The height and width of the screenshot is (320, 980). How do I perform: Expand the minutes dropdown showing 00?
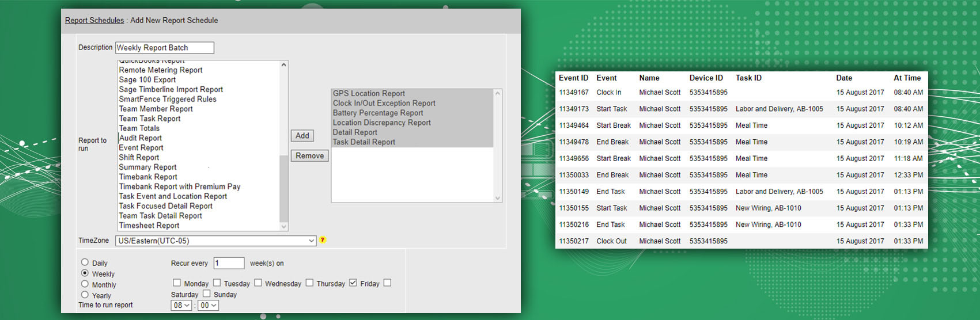[208, 305]
